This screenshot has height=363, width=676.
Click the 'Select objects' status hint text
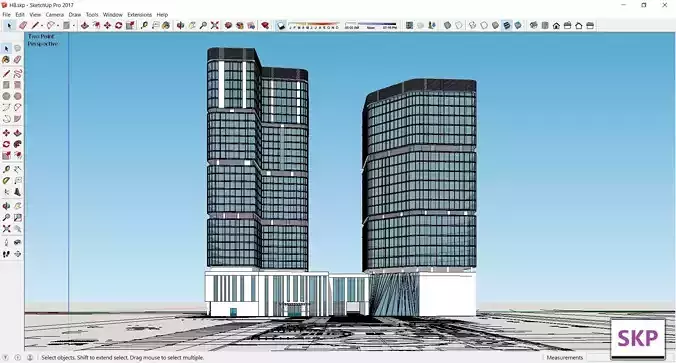click(122, 357)
